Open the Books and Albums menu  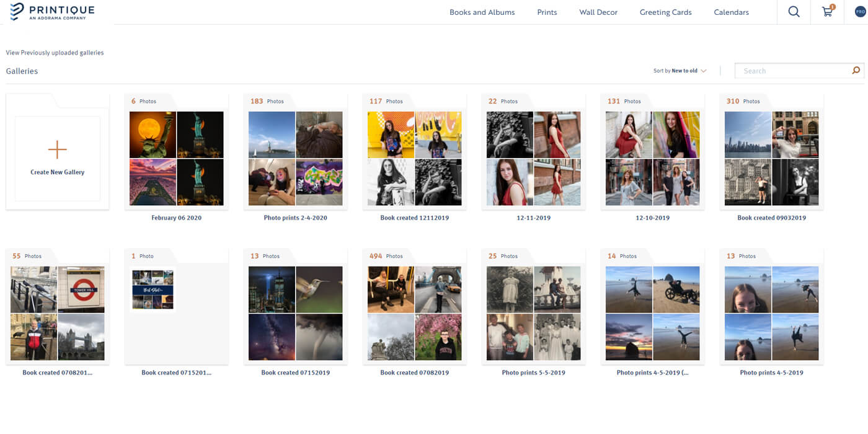[482, 12]
